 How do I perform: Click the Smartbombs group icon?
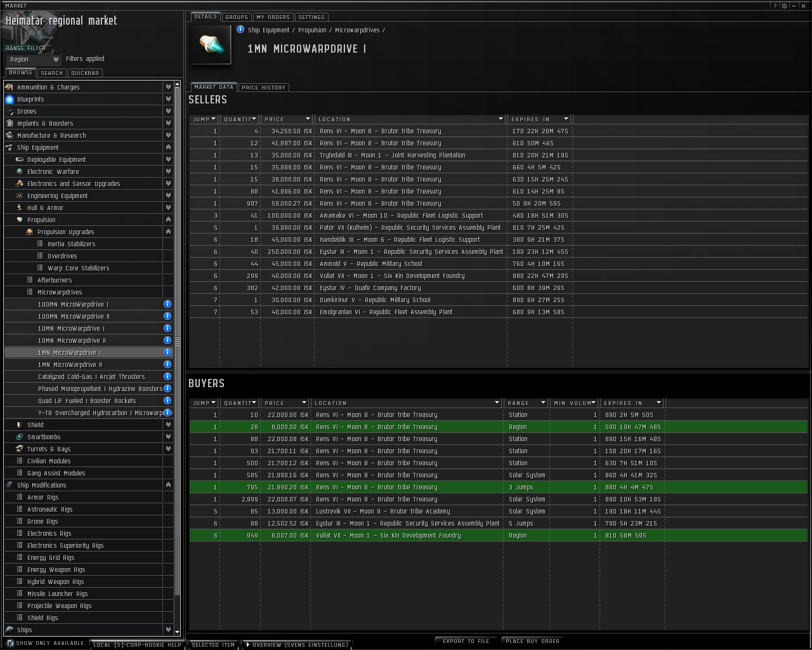coord(20,437)
